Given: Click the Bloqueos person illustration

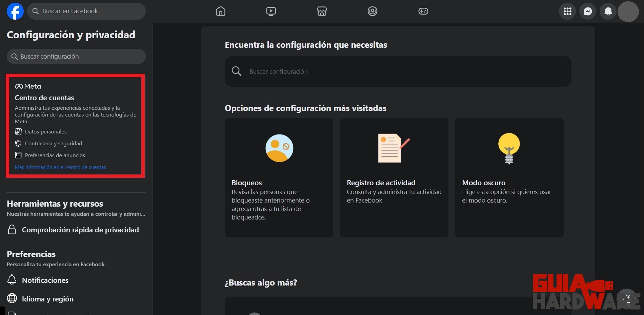Looking at the screenshot, I should point(279,148).
